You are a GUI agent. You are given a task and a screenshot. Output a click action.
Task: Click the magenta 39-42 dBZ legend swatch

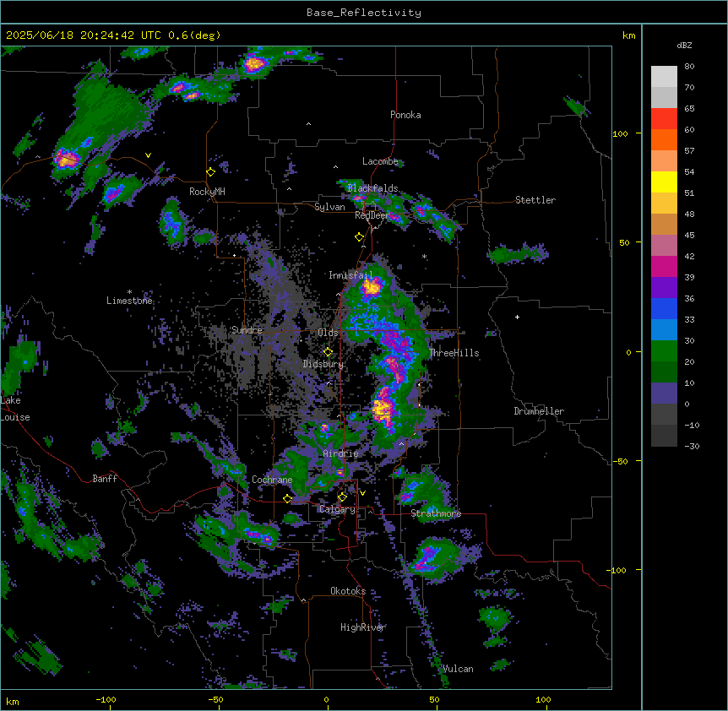pyautogui.click(x=664, y=266)
